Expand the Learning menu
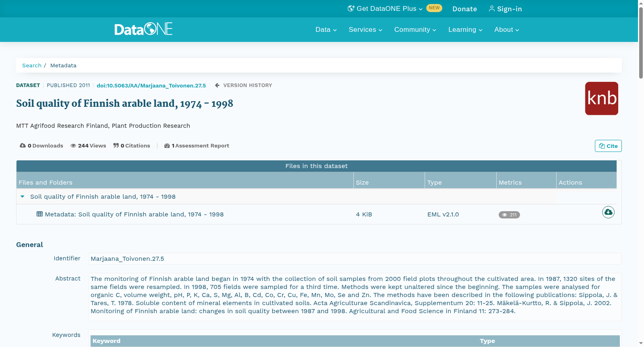 click(x=465, y=29)
